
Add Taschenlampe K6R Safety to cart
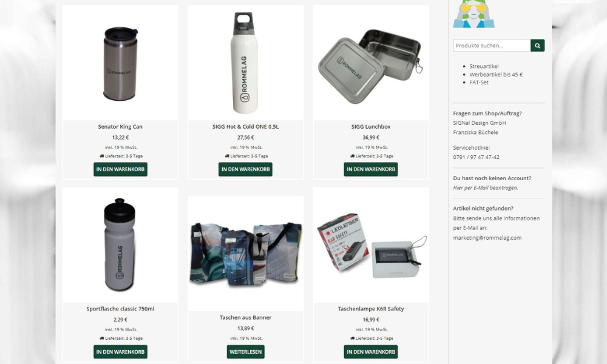(371, 352)
